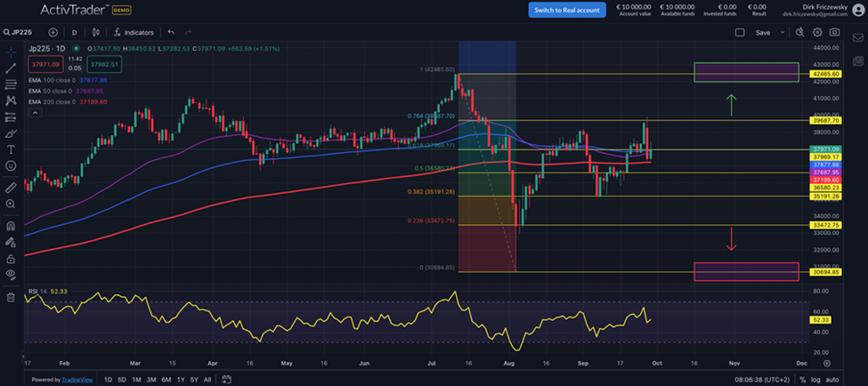Screen dimensions: 868x386
Task: Select the text annotation tool
Action: pyautogui.click(x=11, y=149)
